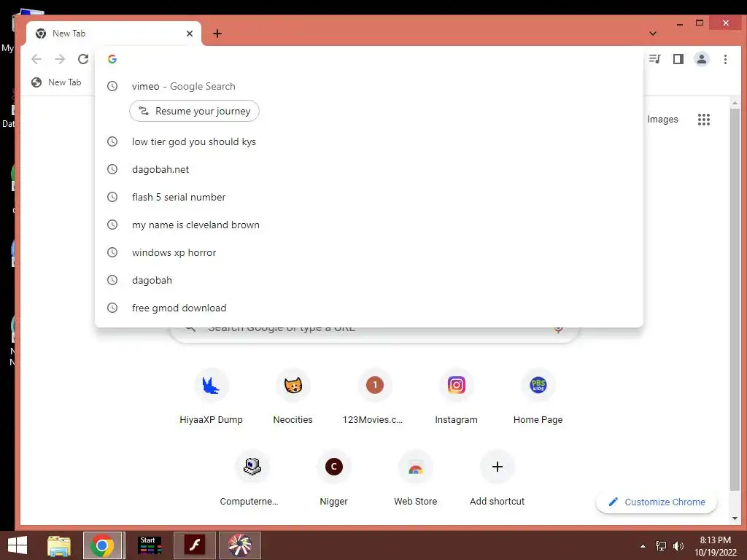Pick the dagobah.net suggestion
Image resolution: width=747 pixels, height=560 pixels.
368,169
